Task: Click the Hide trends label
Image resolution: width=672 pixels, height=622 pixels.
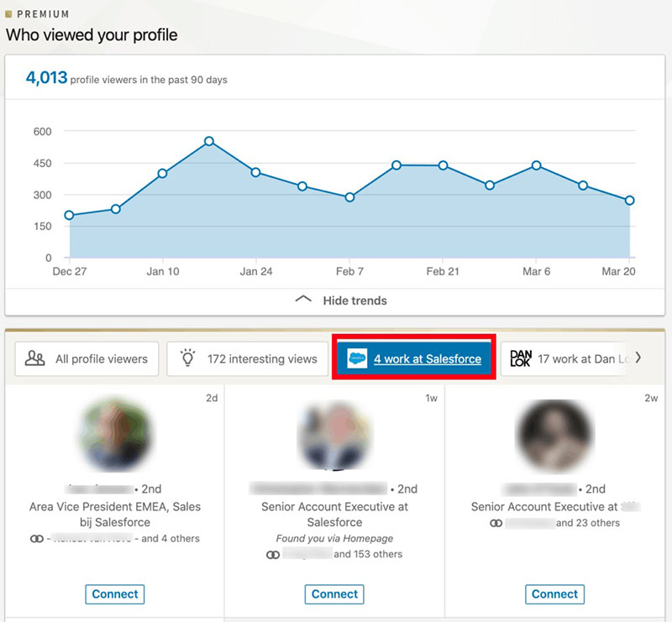Action: click(x=354, y=301)
